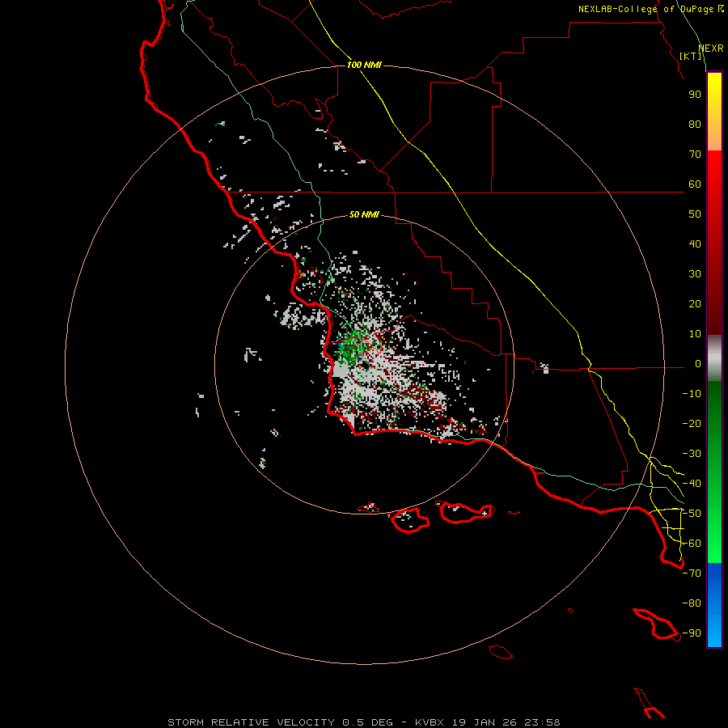Click the 10 value on the color scale
The width and height of the screenshot is (728, 728).
(695, 334)
